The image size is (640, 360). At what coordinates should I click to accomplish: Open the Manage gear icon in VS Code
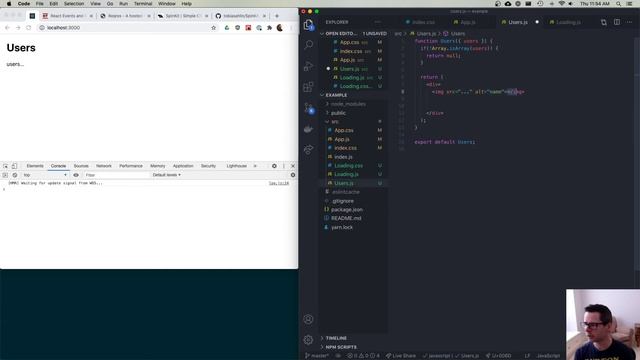click(309, 339)
